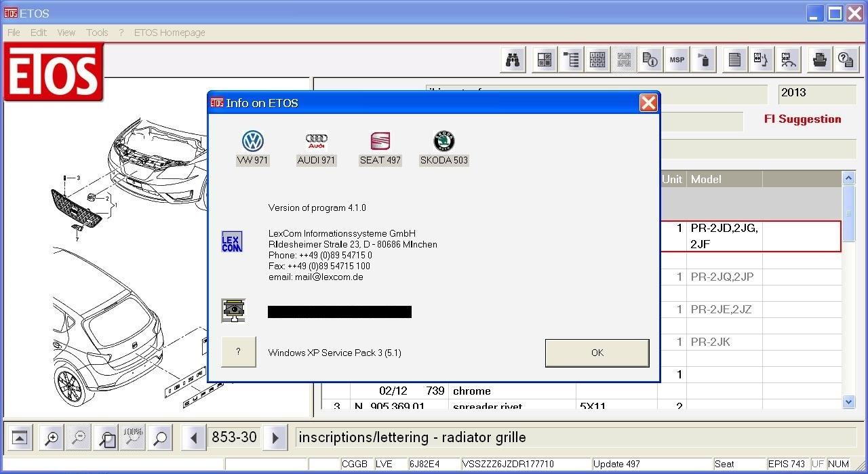Open the ? help menu
Viewport: 868px width, 474px height.
coord(121,33)
